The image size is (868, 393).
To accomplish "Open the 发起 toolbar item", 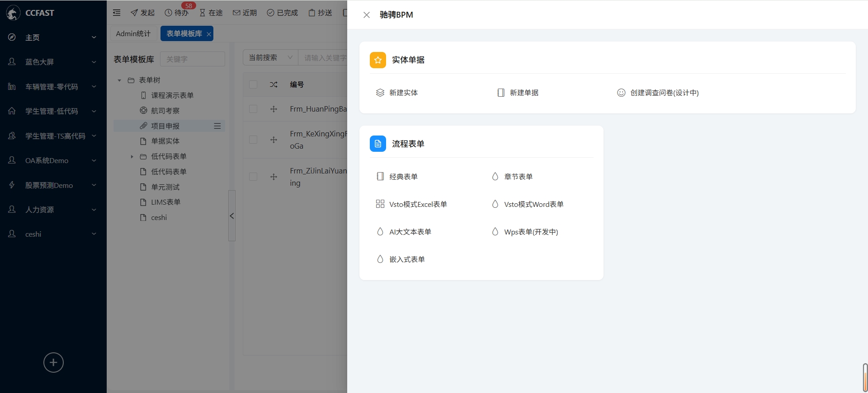I will [142, 13].
